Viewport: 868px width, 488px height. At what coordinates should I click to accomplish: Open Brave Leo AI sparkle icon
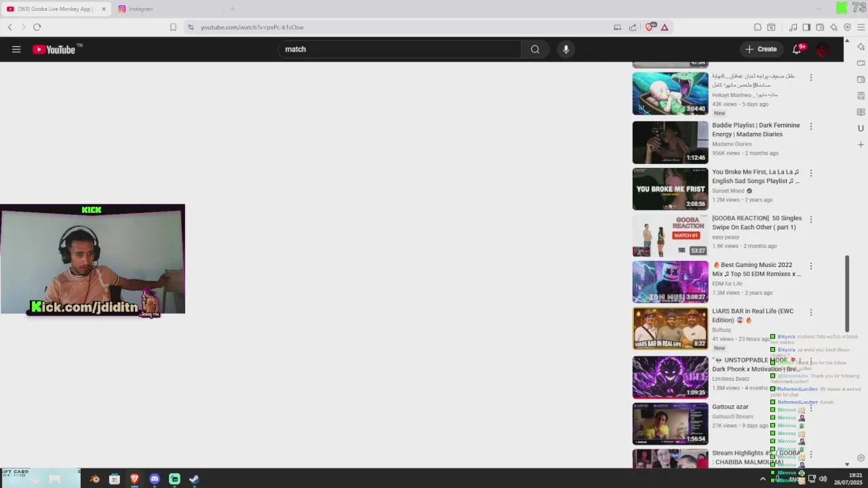coord(833,27)
